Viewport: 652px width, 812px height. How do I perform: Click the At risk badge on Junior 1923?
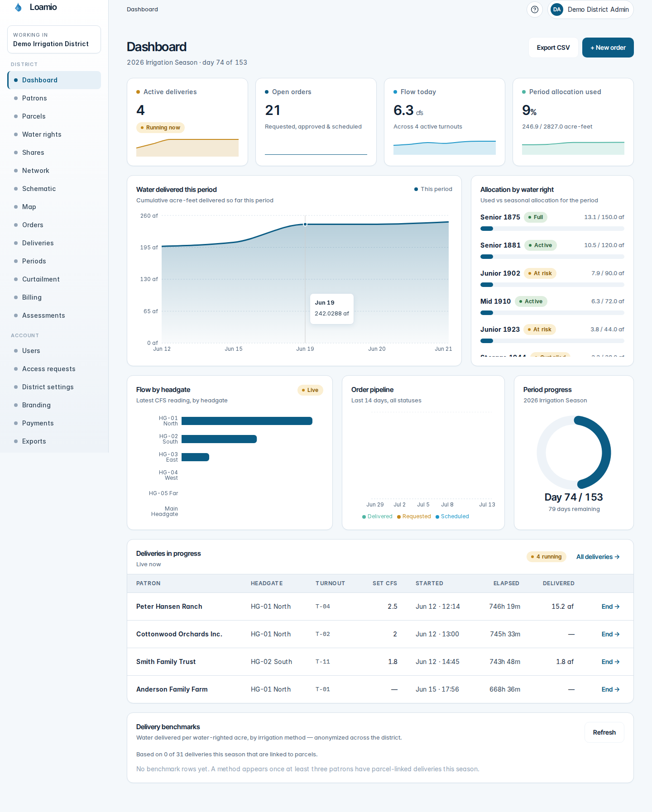(540, 330)
